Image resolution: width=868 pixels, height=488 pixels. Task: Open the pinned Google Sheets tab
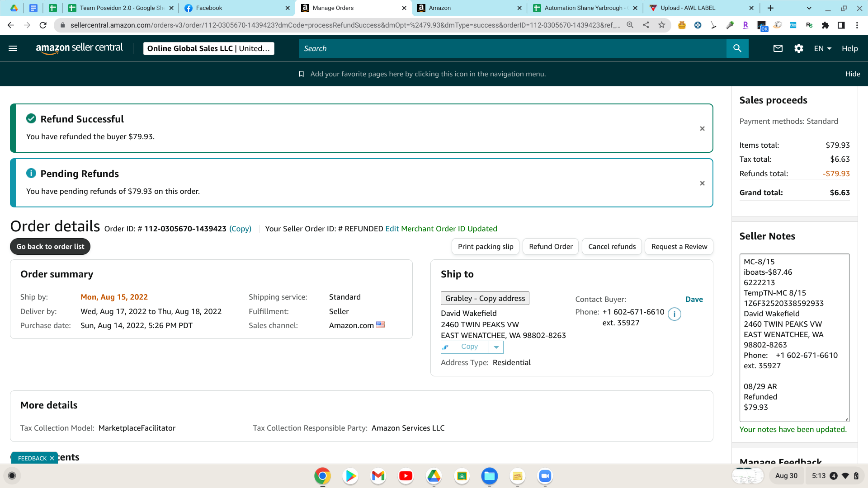tap(53, 8)
